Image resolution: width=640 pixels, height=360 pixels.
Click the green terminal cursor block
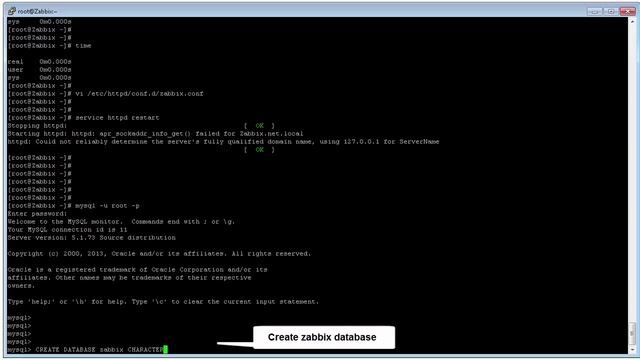tap(165, 350)
